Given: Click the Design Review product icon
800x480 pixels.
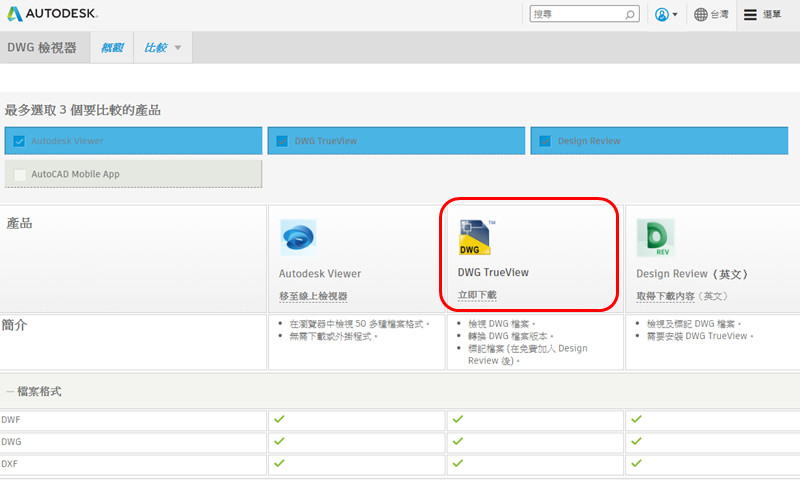Looking at the screenshot, I should point(656,238).
